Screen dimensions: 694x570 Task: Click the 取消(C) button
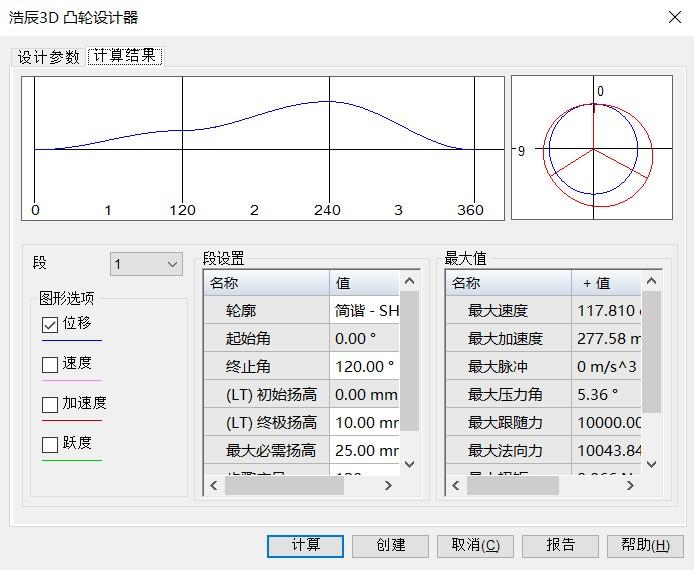coord(475,546)
